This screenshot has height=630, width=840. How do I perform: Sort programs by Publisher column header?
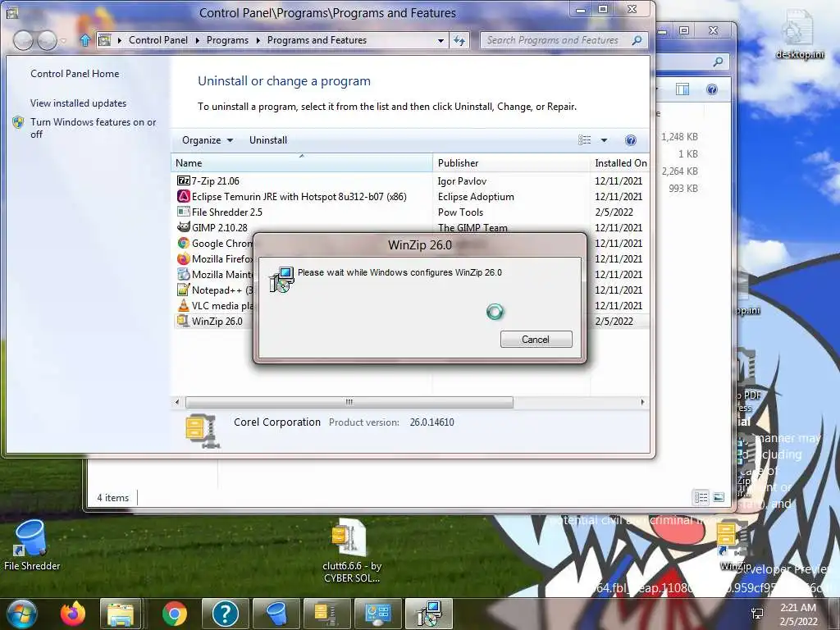510,163
